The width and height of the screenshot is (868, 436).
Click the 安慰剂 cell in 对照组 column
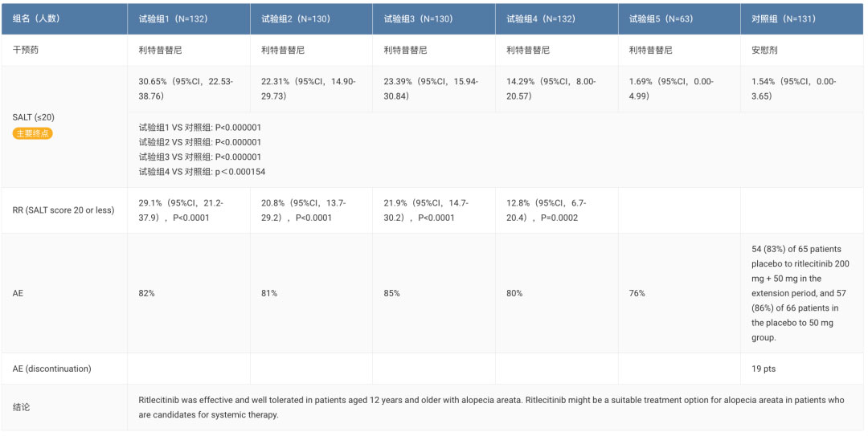pos(764,50)
